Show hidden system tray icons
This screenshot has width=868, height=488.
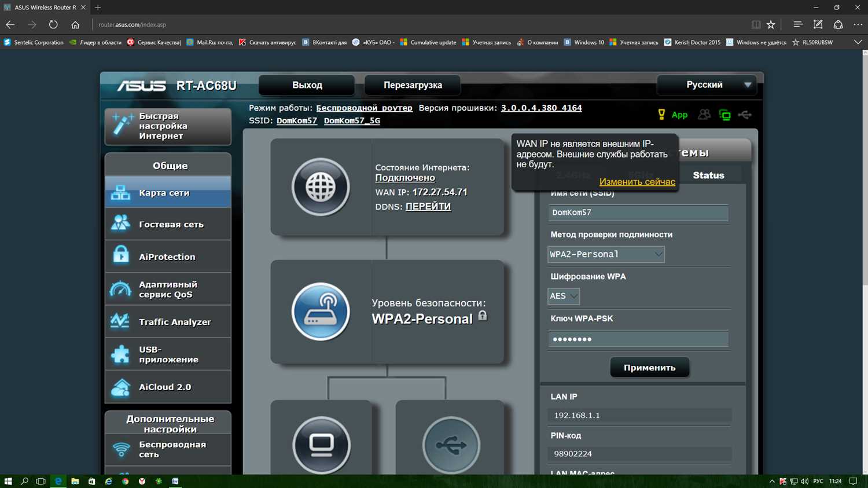771,481
